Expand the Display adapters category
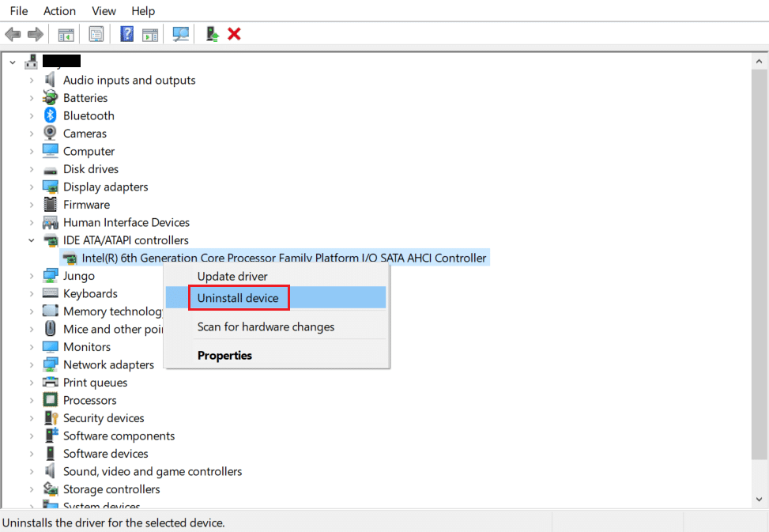 coord(32,187)
